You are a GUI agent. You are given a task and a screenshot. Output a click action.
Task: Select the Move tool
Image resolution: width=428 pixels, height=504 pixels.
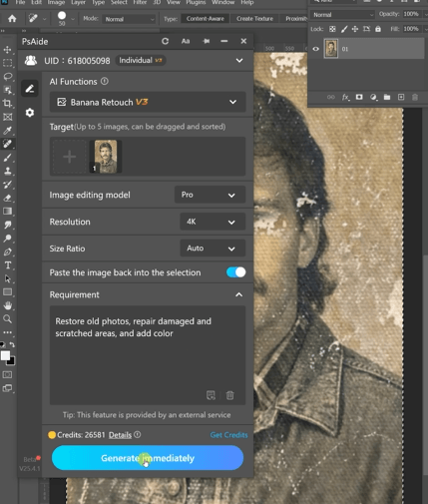tap(7, 50)
